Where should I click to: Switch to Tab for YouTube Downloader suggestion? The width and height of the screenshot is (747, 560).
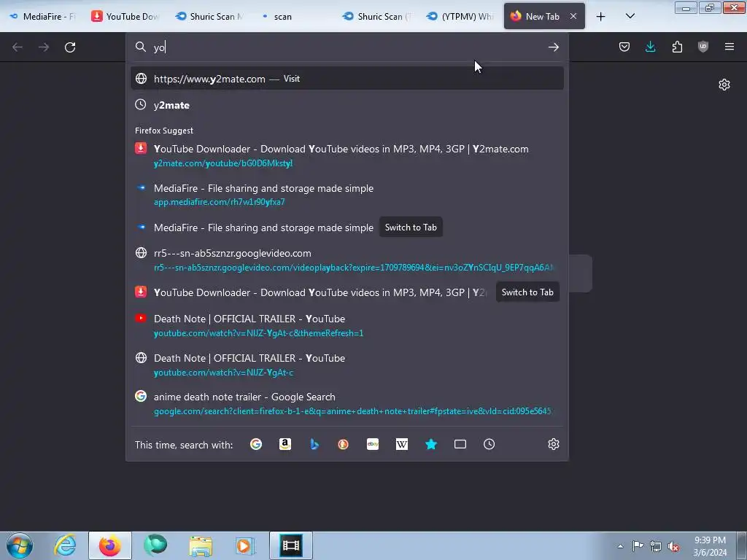point(527,292)
